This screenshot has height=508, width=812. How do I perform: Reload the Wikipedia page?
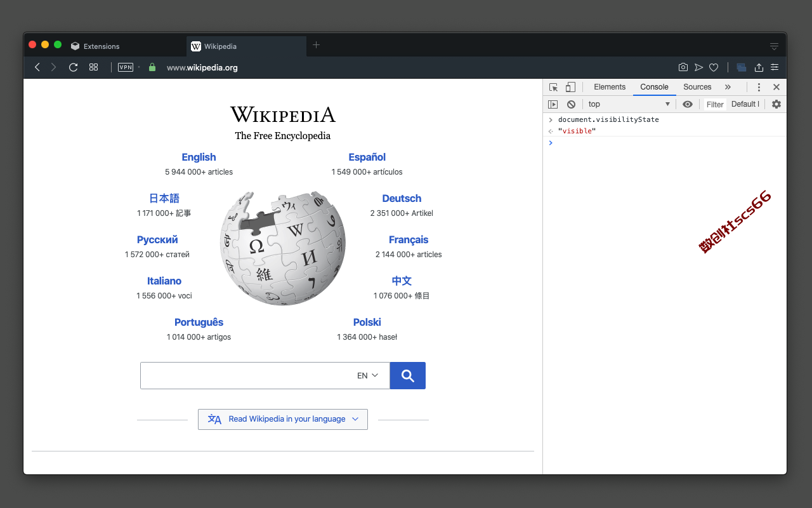click(73, 67)
